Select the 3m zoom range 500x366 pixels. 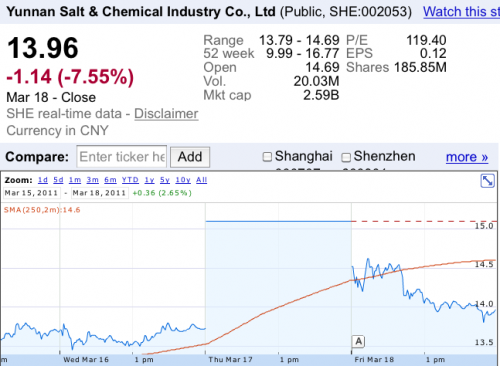[x=93, y=180]
